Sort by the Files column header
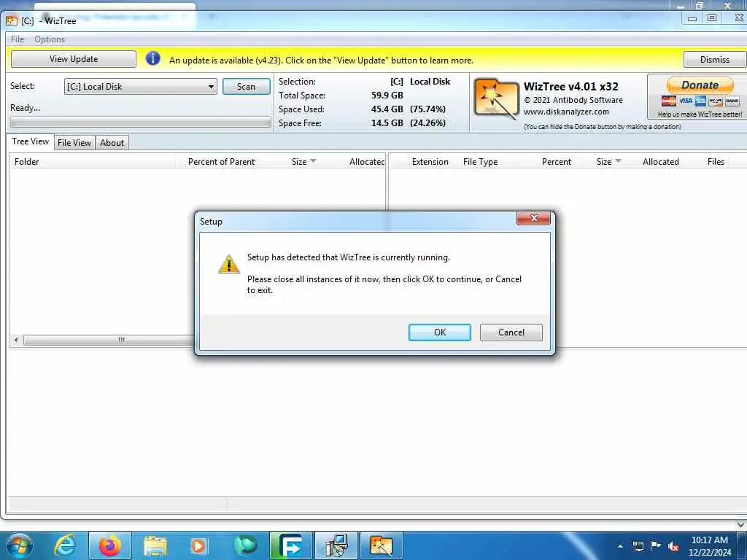The height and width of the screenshot is (560, 747). [716, 162]
